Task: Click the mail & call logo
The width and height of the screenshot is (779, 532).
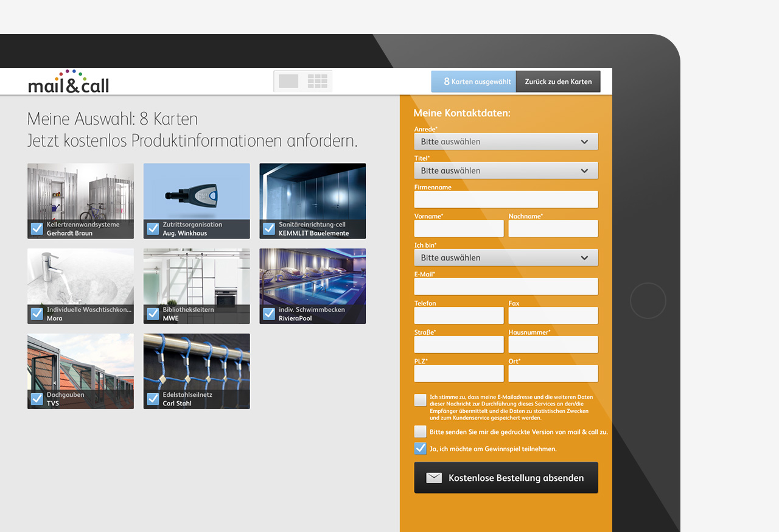Action: coord(69,82)
